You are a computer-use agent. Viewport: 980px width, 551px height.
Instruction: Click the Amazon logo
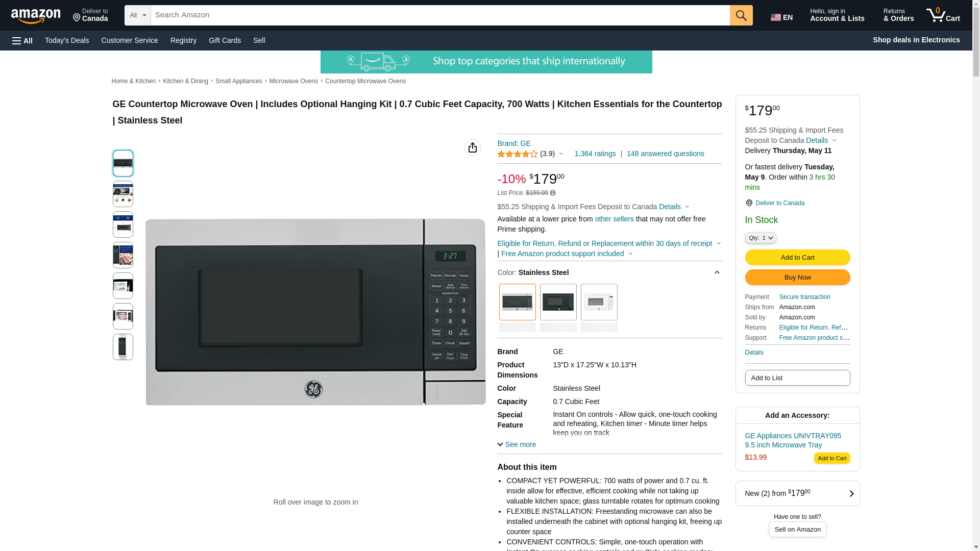click(x=36, y=16)
